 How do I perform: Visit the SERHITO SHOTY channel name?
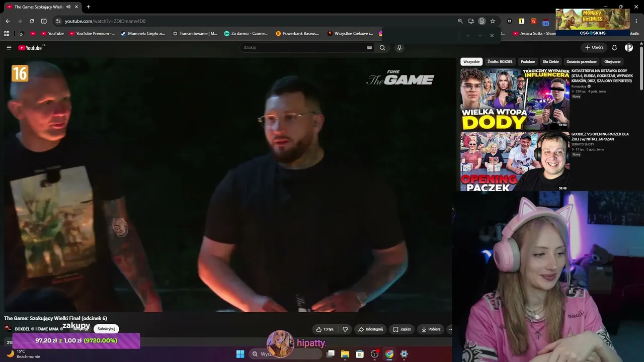(583, 144)
